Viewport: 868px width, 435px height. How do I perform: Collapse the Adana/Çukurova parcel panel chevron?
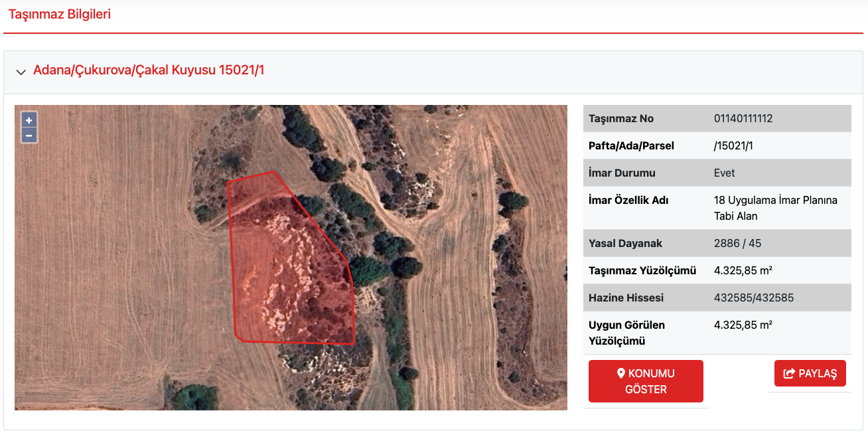pyautogui.click(x=21, y=72)
